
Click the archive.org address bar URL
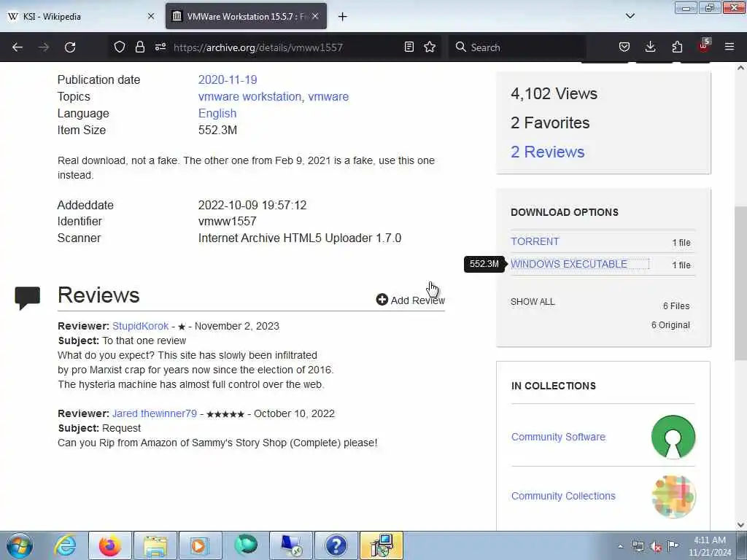258,47
